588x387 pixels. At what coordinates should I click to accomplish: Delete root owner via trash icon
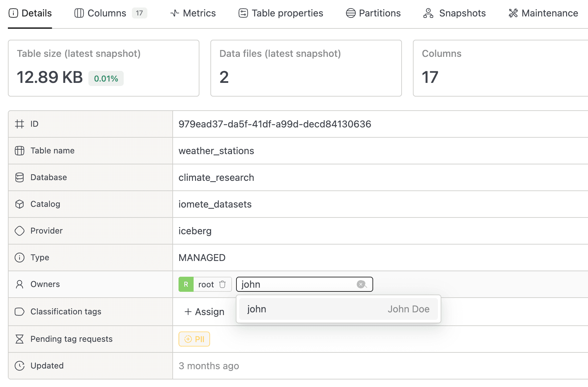[222, 284]
